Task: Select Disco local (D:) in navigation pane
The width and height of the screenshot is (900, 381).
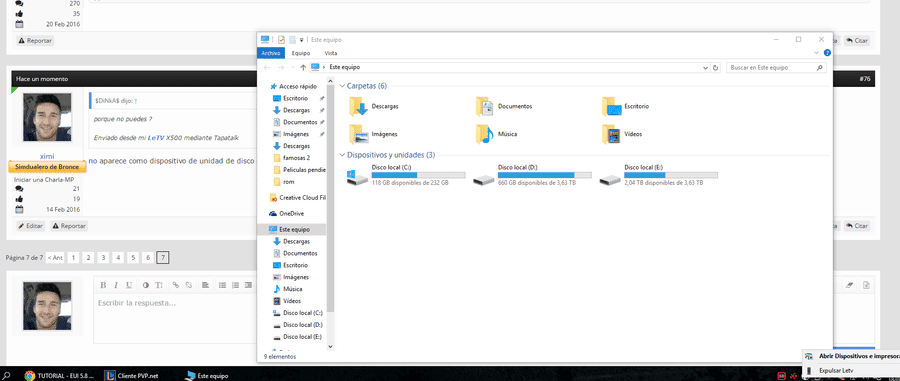Action: (x=297, y=325)
